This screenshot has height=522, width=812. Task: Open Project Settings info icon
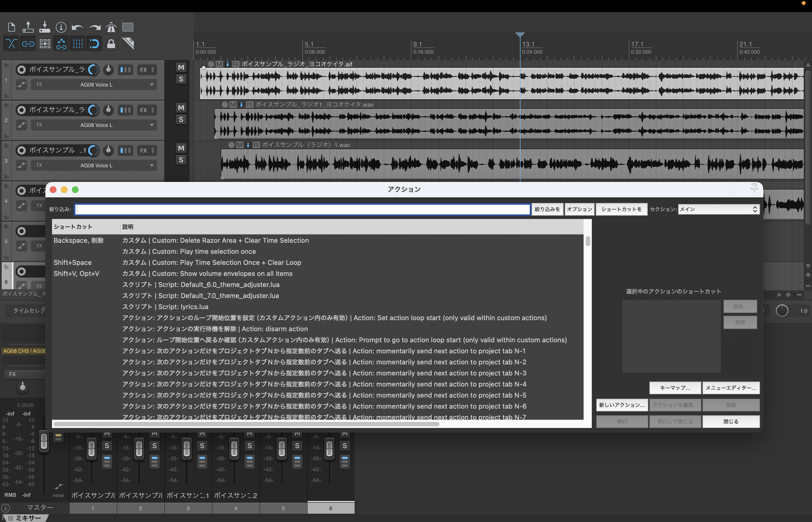pyautogui.click(x=61, y=27)
